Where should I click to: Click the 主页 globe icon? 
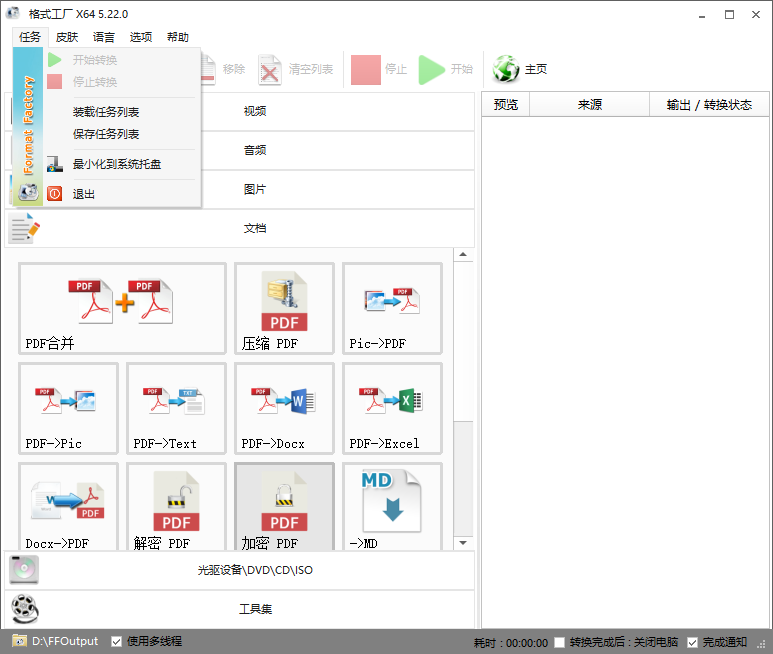(506, 69)
